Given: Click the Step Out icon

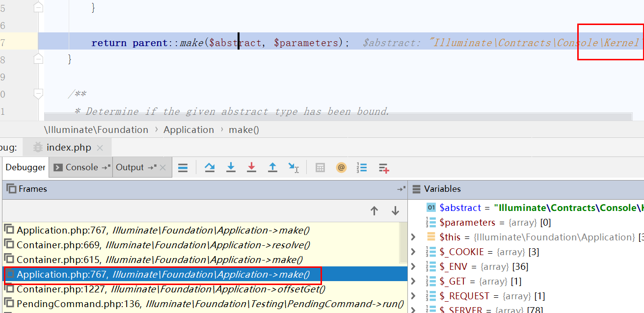Looking at the screenshot, I should [272, 168].
